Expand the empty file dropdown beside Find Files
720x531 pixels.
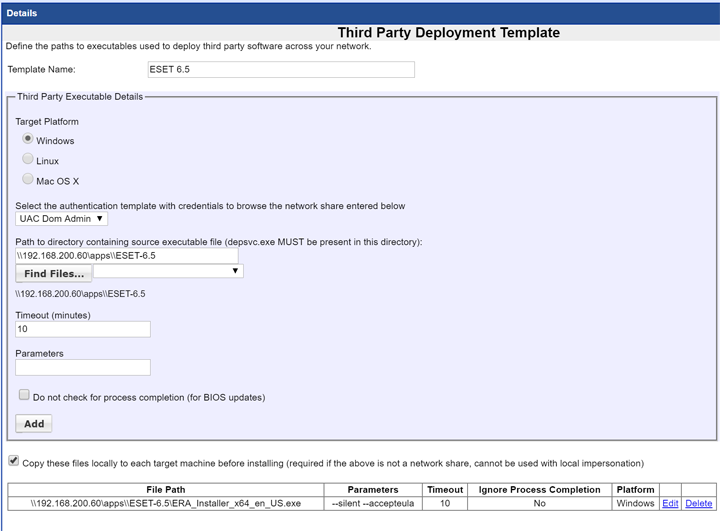coord(168,271)
